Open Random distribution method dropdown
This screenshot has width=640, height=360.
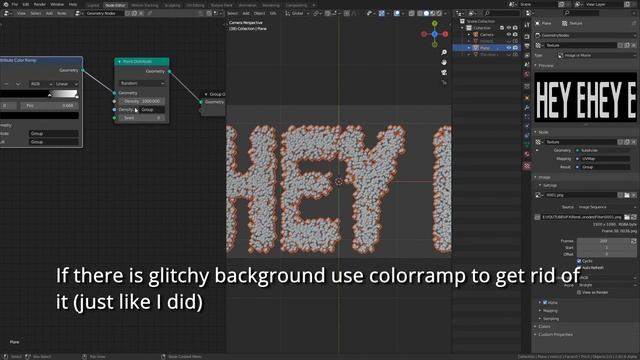point(142,83)
